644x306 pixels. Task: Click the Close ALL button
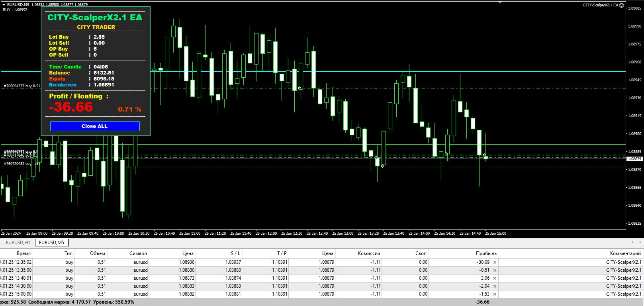[x=95, y=126]
